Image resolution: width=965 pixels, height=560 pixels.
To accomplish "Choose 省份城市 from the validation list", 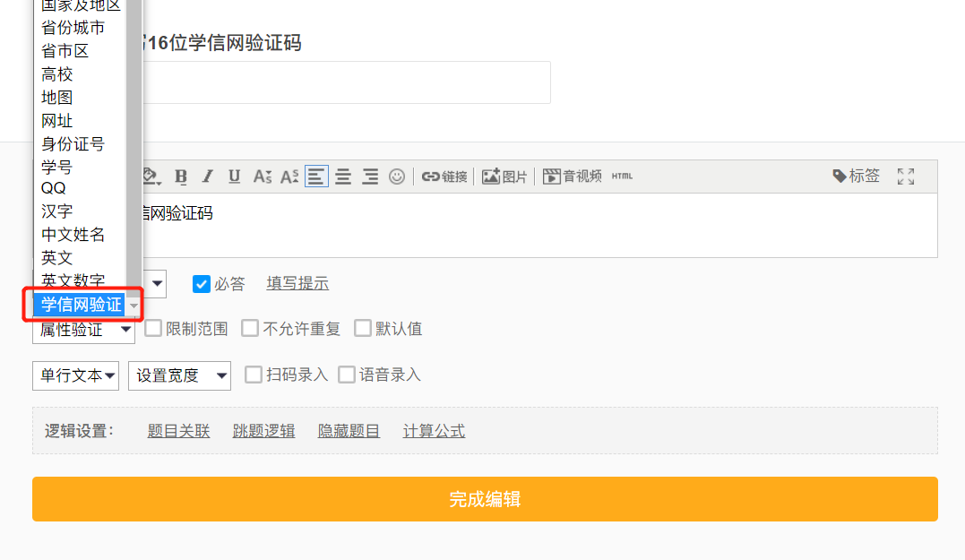I will 73,28.
